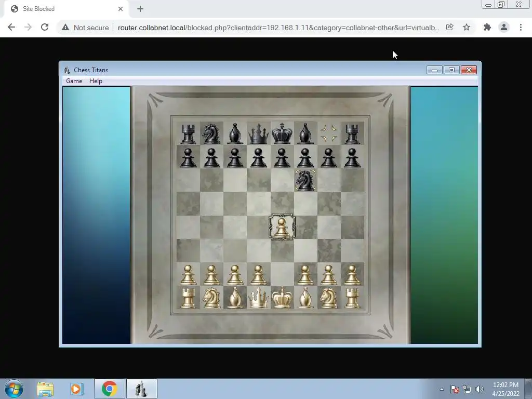Open the volume speaker tray icon
The image size is (532, 399).
coord(479,389)
